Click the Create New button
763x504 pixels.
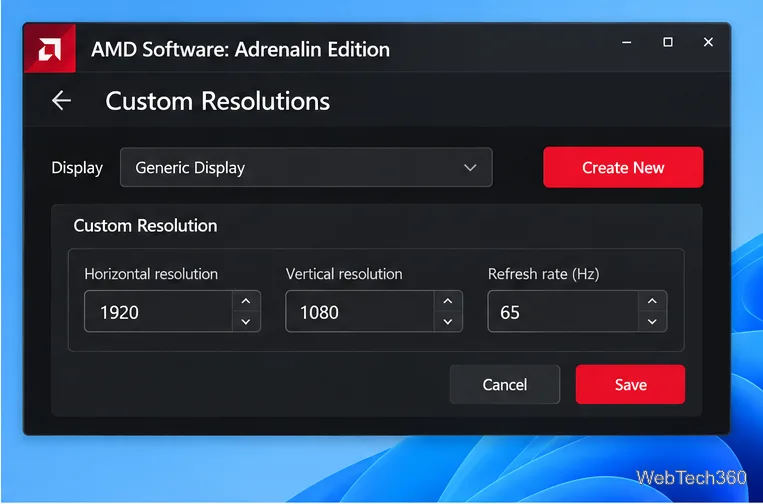pos(623,167)
